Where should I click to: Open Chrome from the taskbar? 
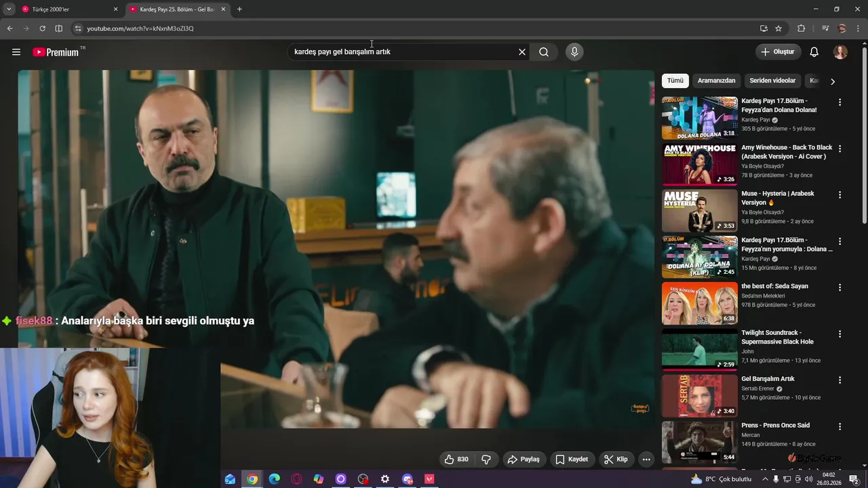click(x=252, y=479)
